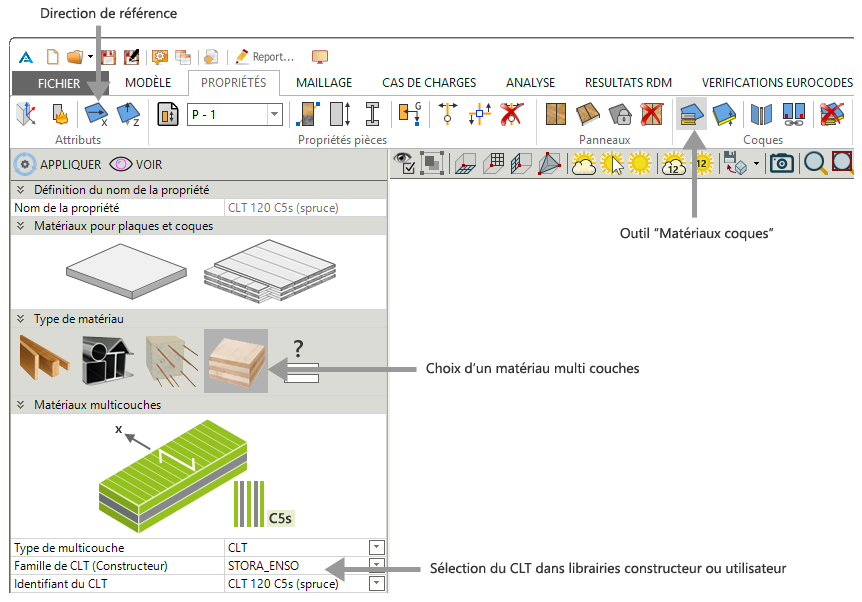The width and height of the screenshot is (862, 602).
Task: Click the Save As floppy-with-pen icon
Action: coord(131,57)
